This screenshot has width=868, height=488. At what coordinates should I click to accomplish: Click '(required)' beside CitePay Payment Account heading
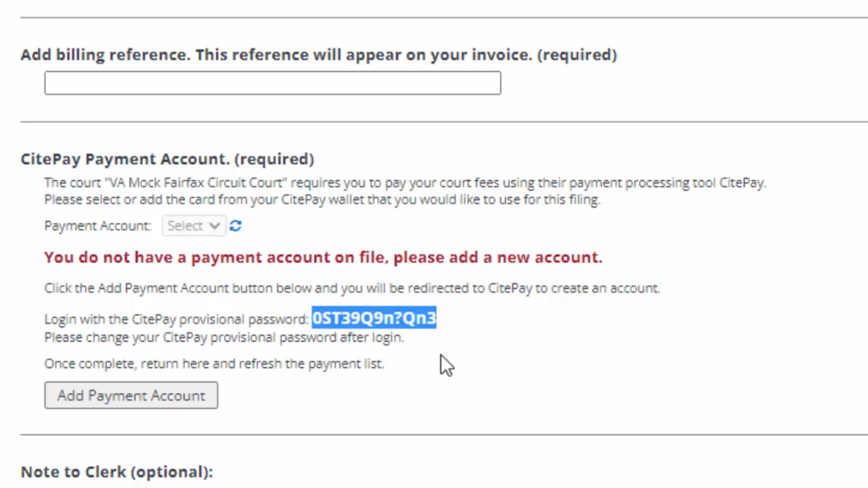coord(274,159)
